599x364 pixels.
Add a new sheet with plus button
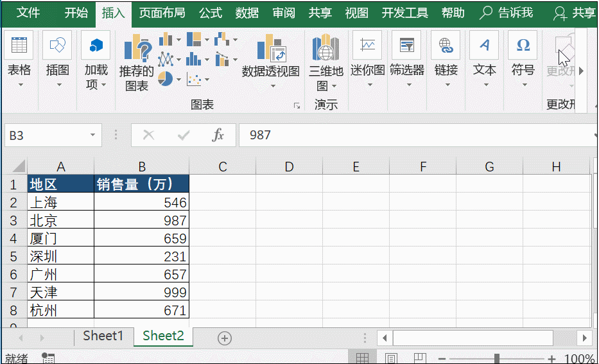tap(225, 338)
